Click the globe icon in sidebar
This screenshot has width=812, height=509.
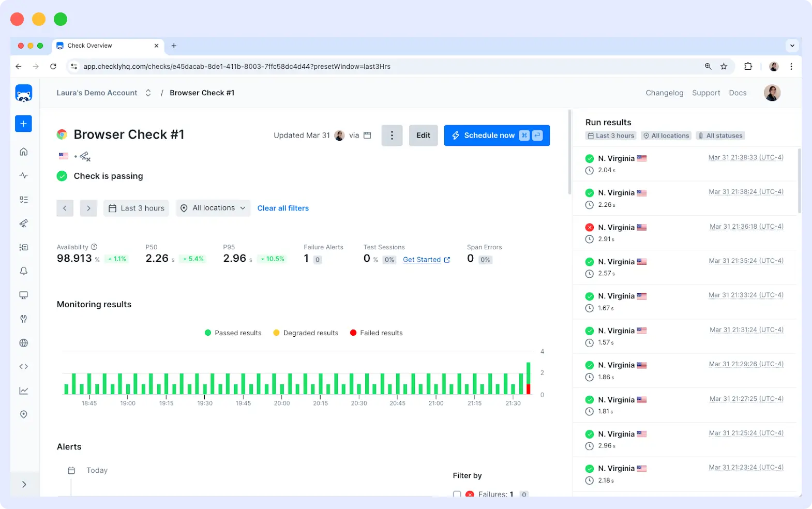click(23, 343)
